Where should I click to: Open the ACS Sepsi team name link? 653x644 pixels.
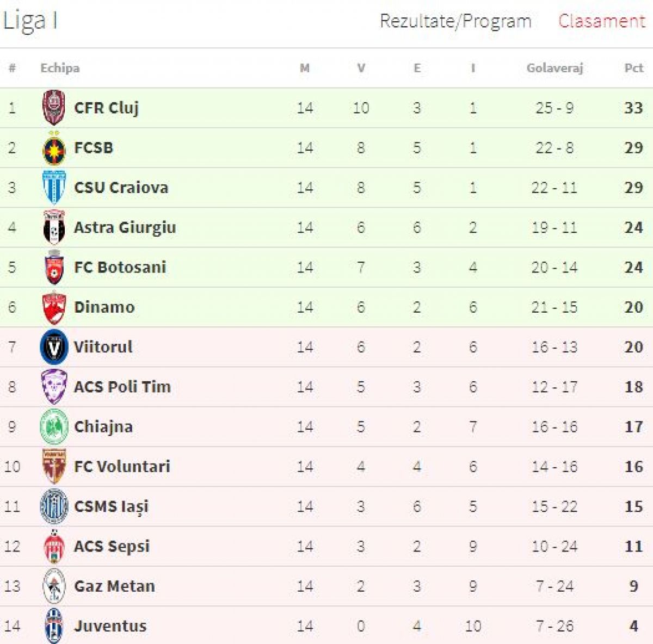pyautogui.click(x=112, y=546)
